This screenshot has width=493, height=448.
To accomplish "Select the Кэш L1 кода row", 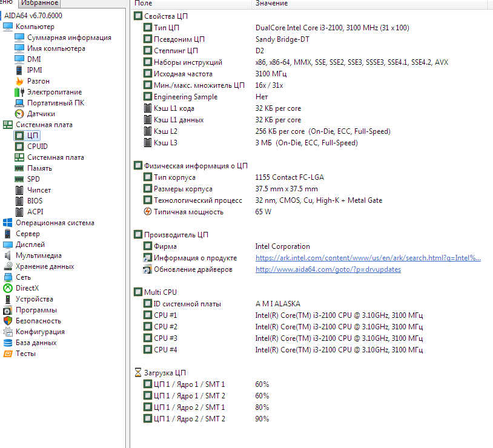I will (x=222, y=108).
